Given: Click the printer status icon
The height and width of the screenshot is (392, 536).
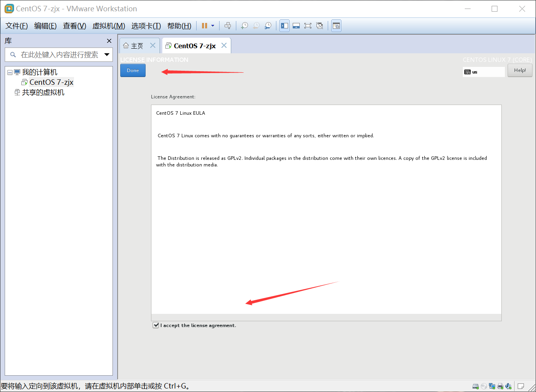Looking at the screenshot, I should click(x=500, y=386).
